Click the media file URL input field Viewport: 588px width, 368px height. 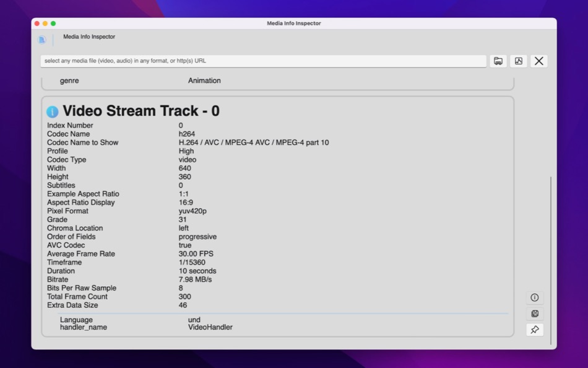(x=263, y=61)
